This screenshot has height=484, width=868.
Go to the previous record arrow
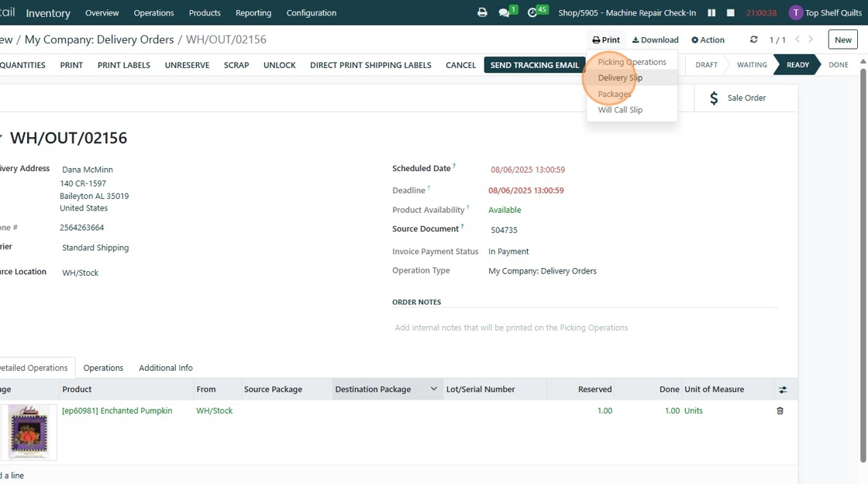(x=797, y=39)
